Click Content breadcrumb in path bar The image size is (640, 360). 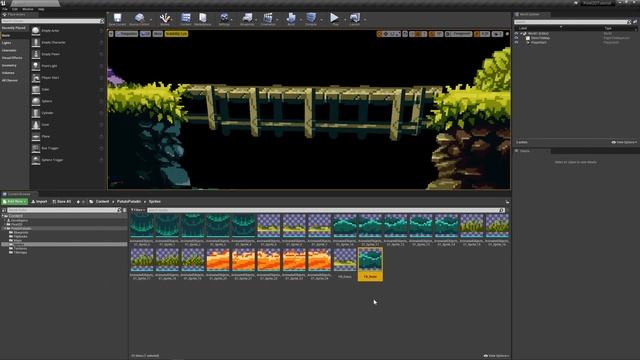click(102, 202)
